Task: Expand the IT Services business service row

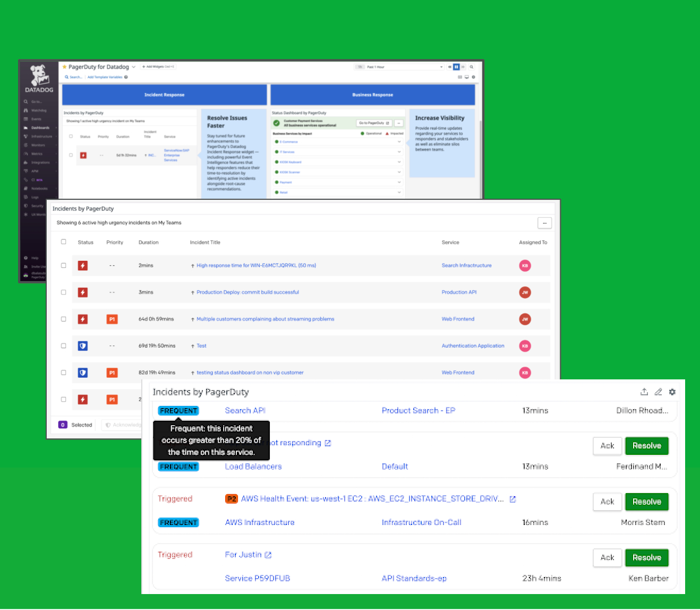Action: pyautogui.click(x=399, y=152)
